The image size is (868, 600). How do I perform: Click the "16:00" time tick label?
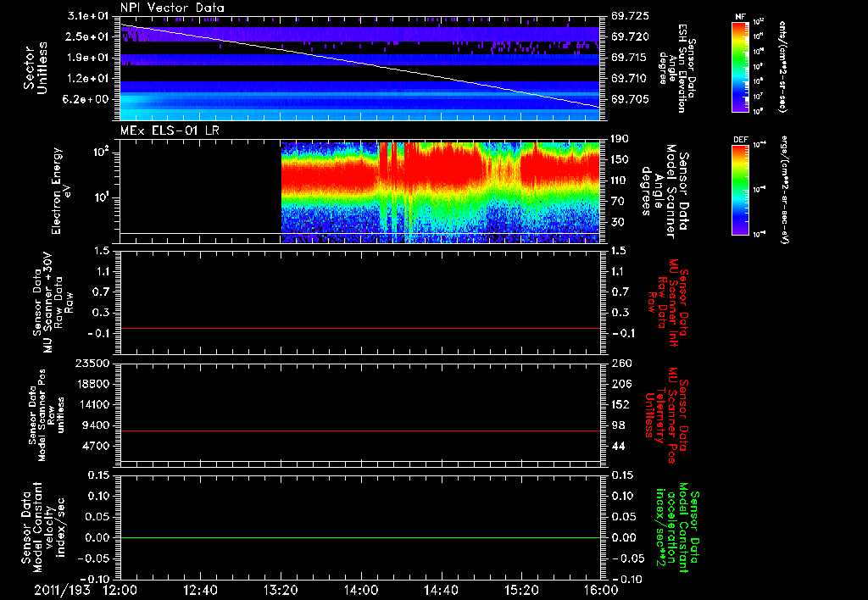601,590
